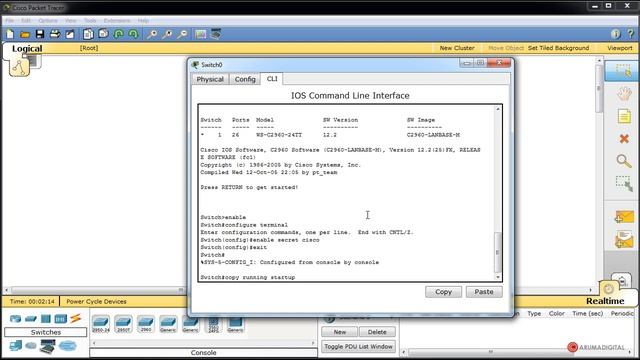The height and width of the screenshot is (360, 640).
Task: Click the Paste button in CLI window
Action: click(x=484, y=292)
